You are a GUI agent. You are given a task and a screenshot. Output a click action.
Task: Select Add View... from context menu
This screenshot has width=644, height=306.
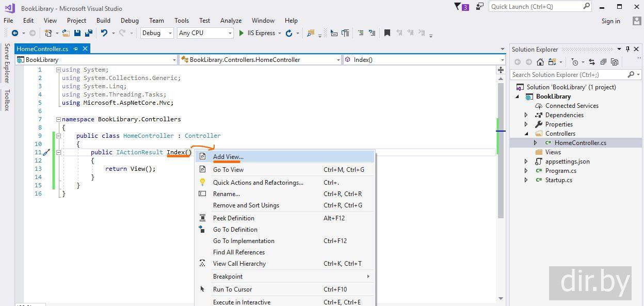click(x=228, y=157)
